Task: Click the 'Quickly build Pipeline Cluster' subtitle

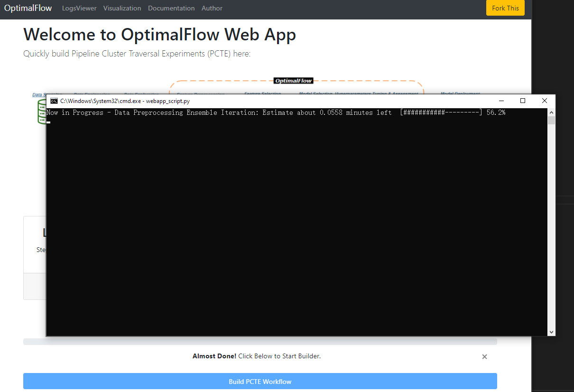Action: coord(137,54)
